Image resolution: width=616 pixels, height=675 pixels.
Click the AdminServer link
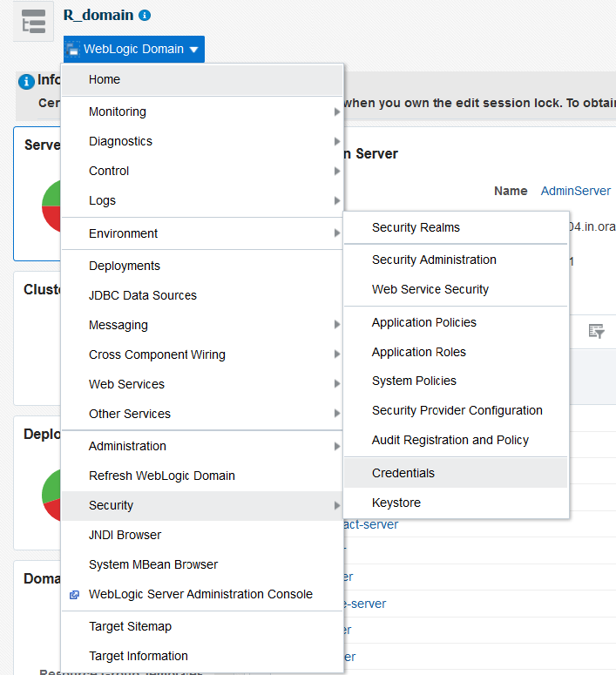coord(576,191)
